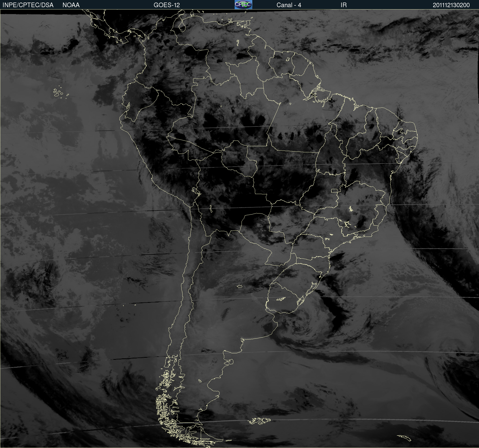Select the NOAA label in header
This screenshot has width=479, height=448.
(x=71, y=5)
